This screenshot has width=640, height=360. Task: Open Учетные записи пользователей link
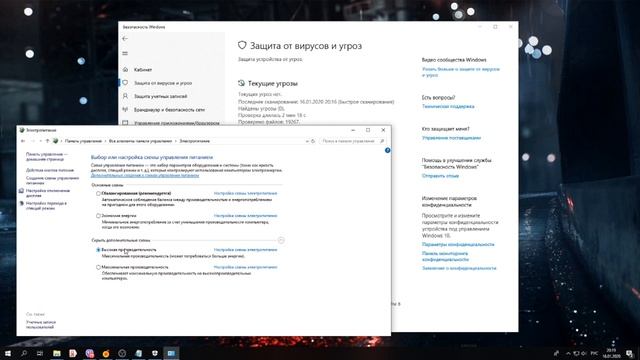point(41,324)
